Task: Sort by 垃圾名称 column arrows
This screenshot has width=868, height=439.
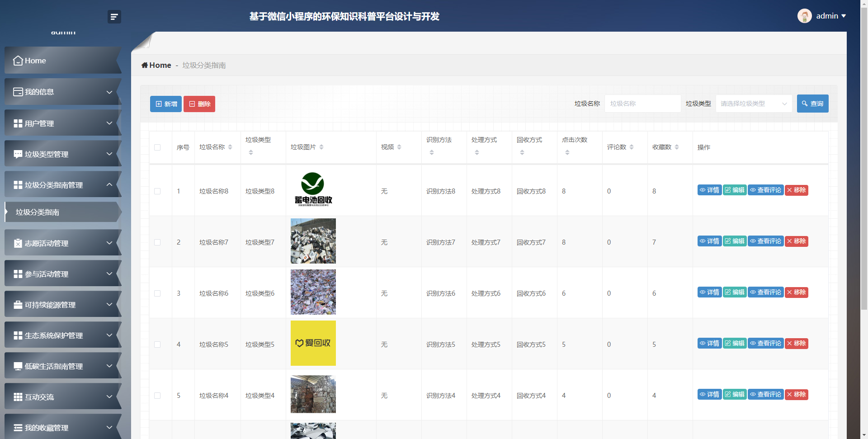Action: pos(230,147)
